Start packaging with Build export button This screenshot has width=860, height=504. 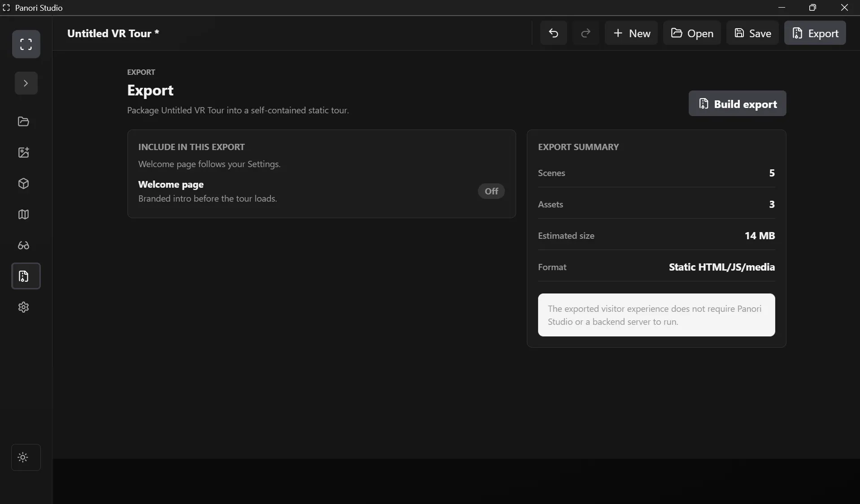[x=737, y=103]
